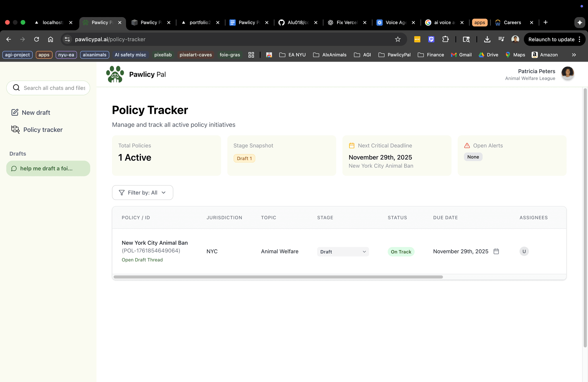This screenshot has width=588, height=382.
Task: Open the Gmail bookmark in the bookmarks bar
Action: 461,55
